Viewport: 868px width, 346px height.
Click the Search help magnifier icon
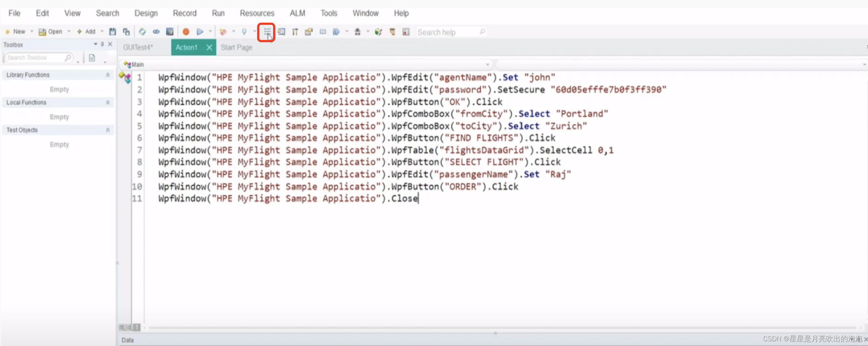(482, 32)
